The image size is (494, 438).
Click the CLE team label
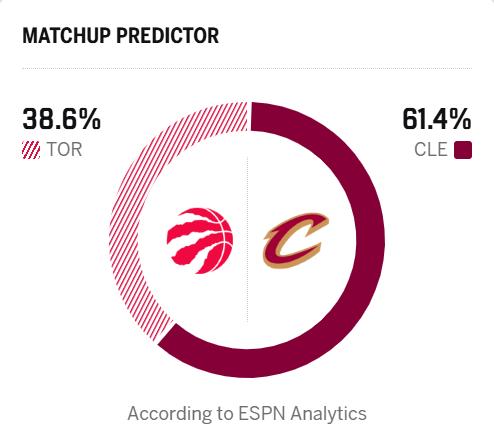tap(431, 150)
